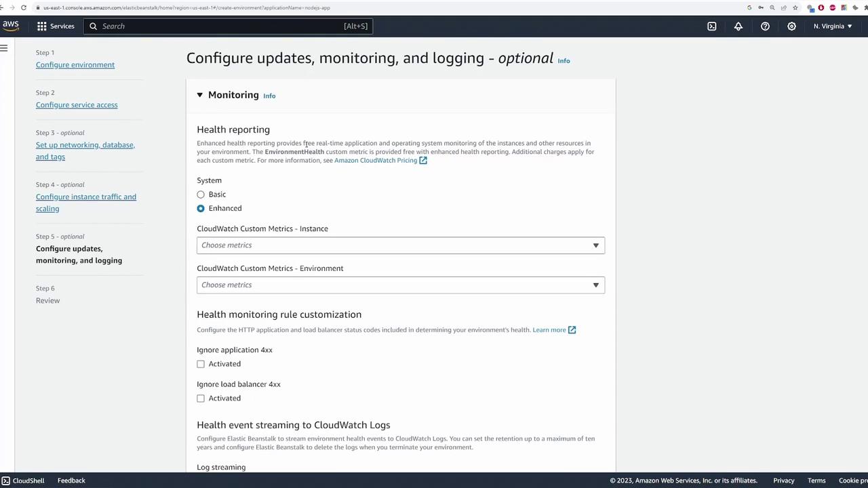Open the Services grid menu
This screenshot has height=488, width=868.
56,26
